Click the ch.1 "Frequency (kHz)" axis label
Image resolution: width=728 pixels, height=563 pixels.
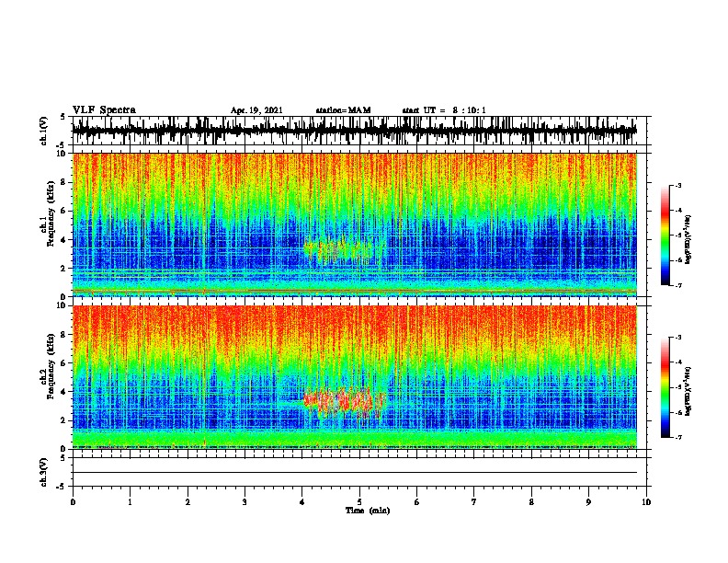point(51,213)
